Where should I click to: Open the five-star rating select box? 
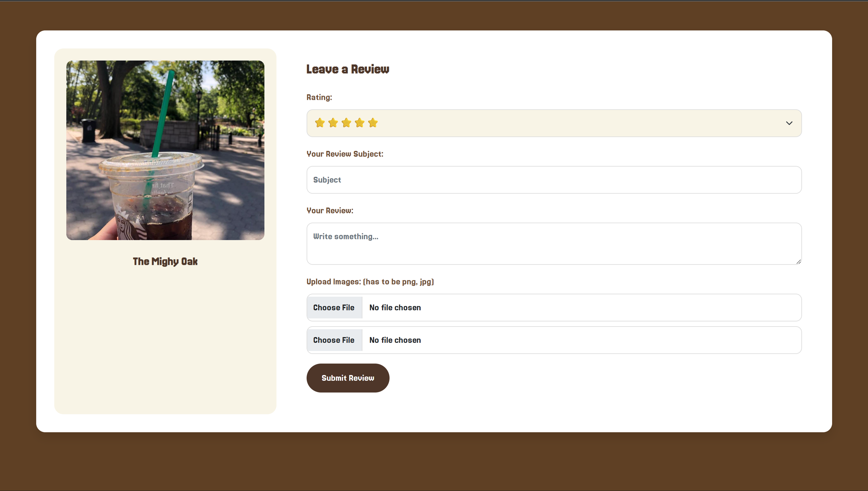[x=554, y=123]
